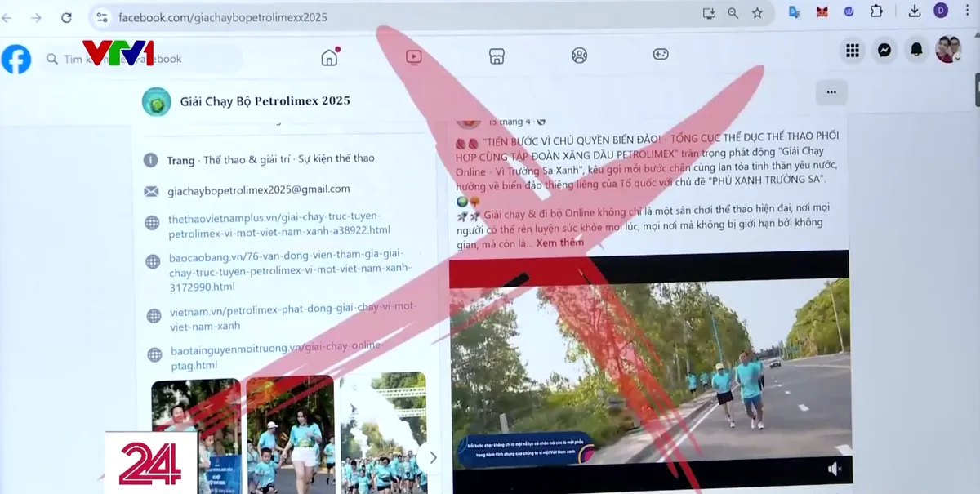Reload the current page

point(67,17)
